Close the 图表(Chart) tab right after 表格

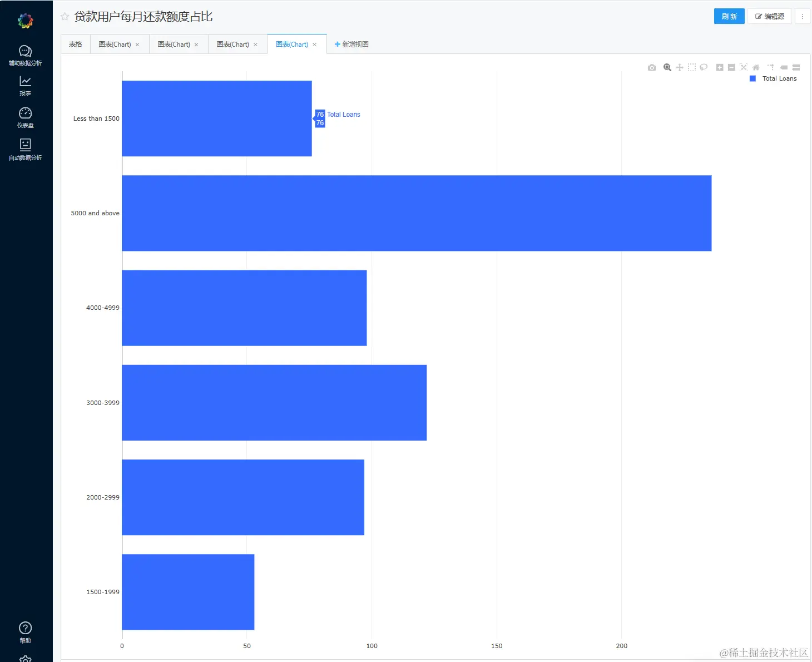(x=137, y=45)
